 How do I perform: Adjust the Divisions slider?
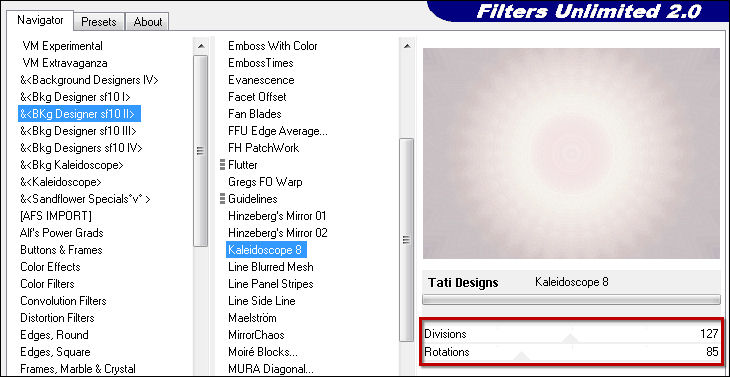571,334
